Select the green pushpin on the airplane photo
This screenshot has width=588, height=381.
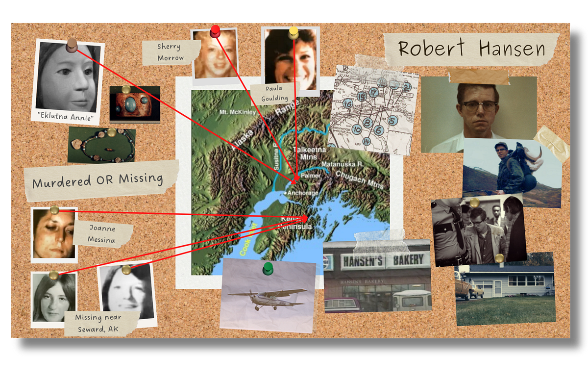pos(268,269)
